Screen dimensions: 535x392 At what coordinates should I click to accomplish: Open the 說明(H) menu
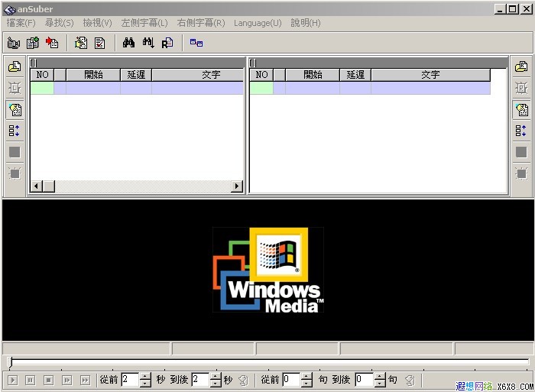(x=306, y=23)
